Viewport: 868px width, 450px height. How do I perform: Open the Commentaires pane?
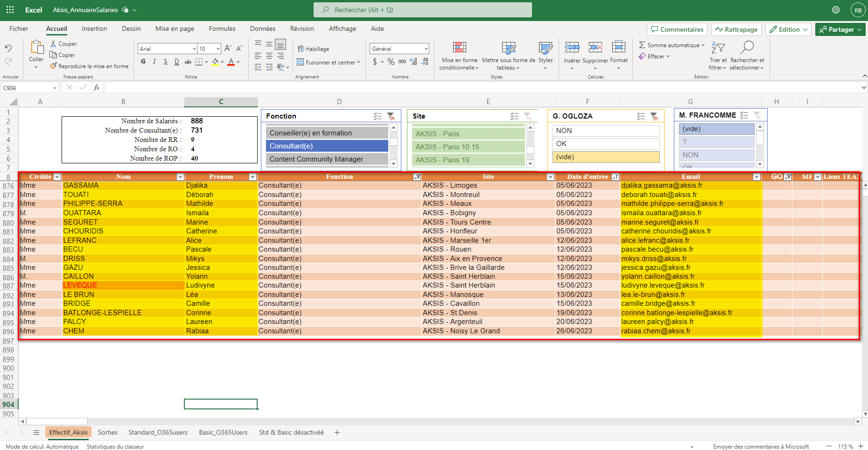click(x=677, y=29)
